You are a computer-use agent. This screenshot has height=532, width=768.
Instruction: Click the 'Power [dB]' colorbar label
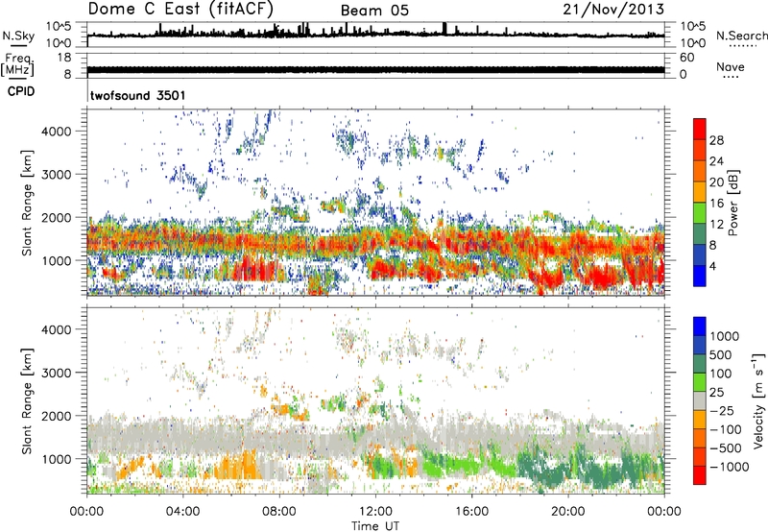pyautogui.click(x=733, y=203)
